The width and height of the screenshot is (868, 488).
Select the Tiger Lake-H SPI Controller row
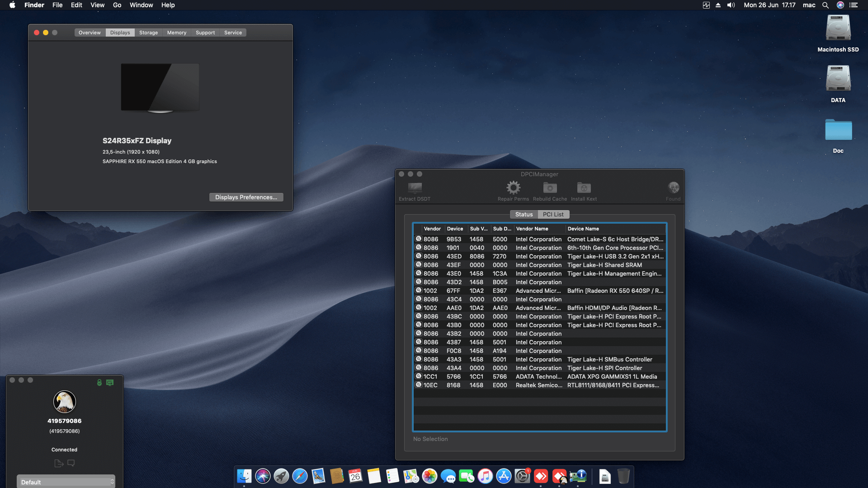[x=540, y=368]
